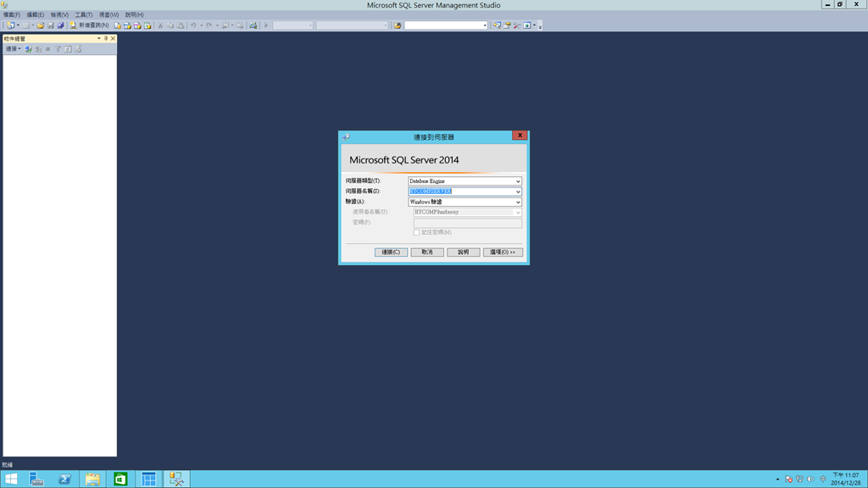This screenshot has width=868, height=488.
Task: Click the Paste icon in toolbar
Action: point(181,25)
